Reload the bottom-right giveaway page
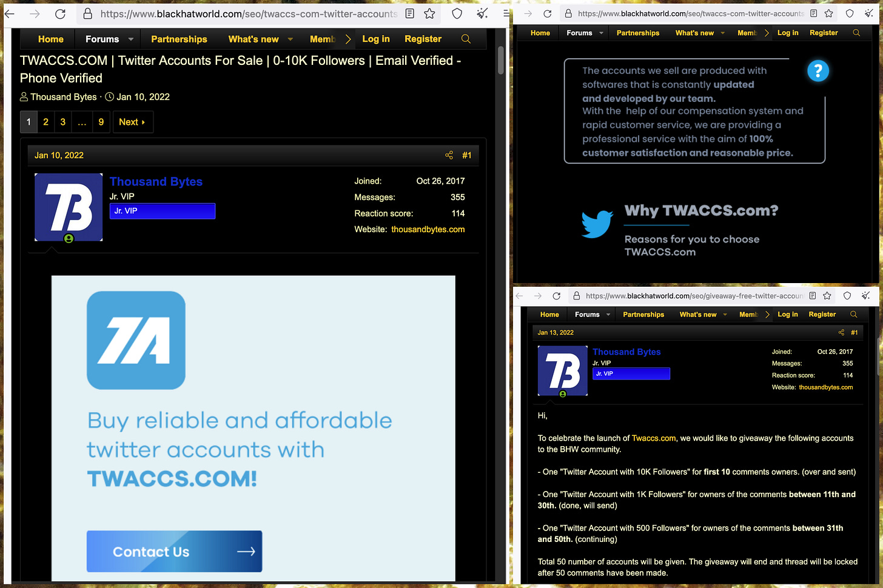Screen dimensions: 883x588 pos(557,296)
